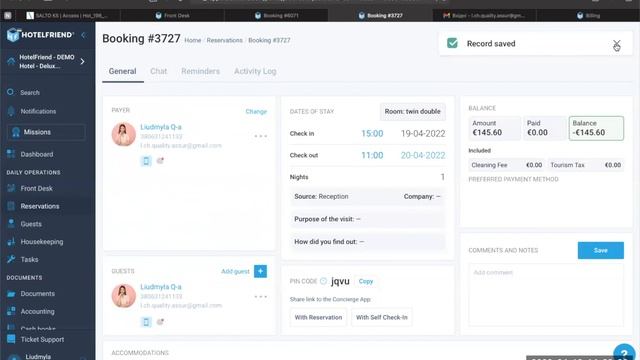
Task: Click the Room: twin double button
Action: (412, 111)
